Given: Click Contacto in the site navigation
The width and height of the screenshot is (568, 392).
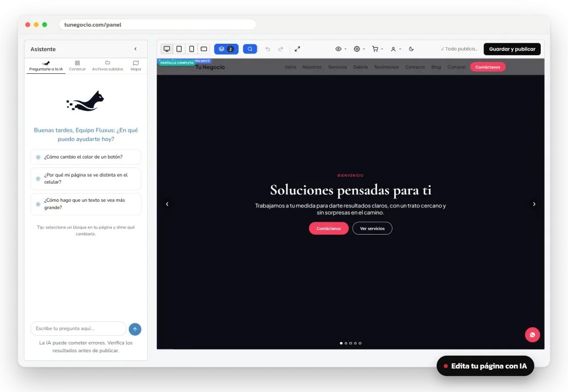Looking at the screenshot, I should pyautogui.click(x=415, y=67).
